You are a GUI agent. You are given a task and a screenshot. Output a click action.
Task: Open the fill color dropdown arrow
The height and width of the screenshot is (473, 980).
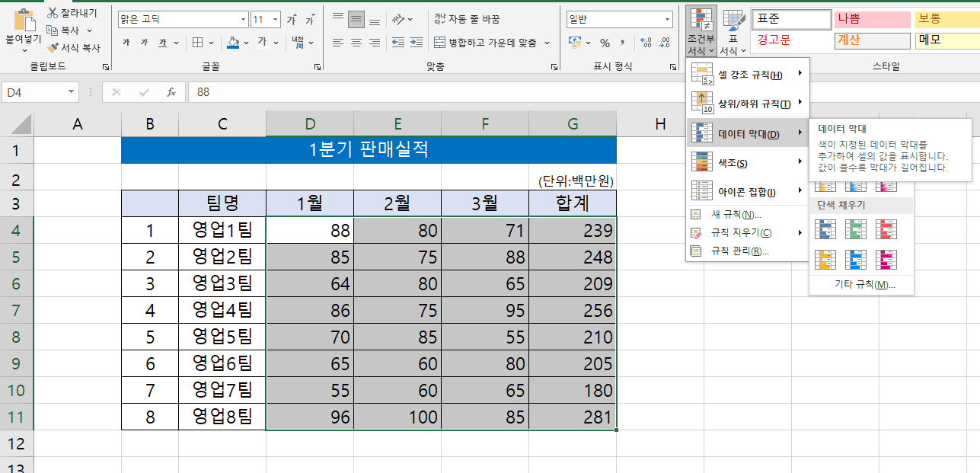coord(247,43)
